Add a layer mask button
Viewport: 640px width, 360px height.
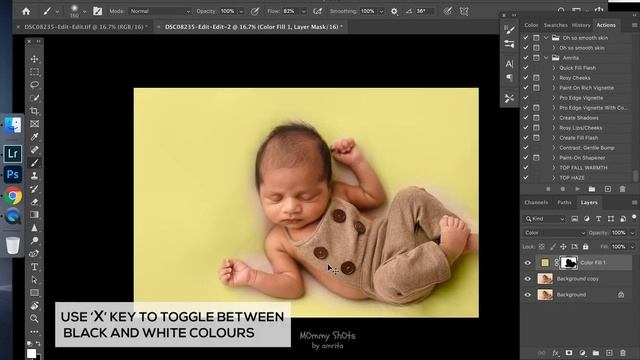(x=569, y=353)
